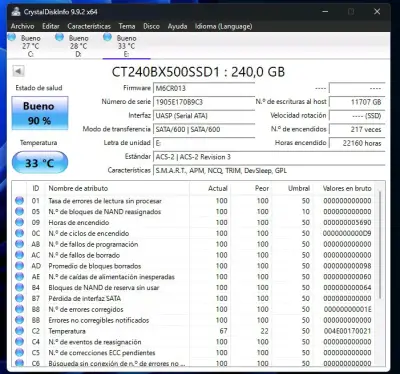The width and height of the screenshot is (400, 374).
Task: Open the Ayuda menu
Action: click(177, 26)
